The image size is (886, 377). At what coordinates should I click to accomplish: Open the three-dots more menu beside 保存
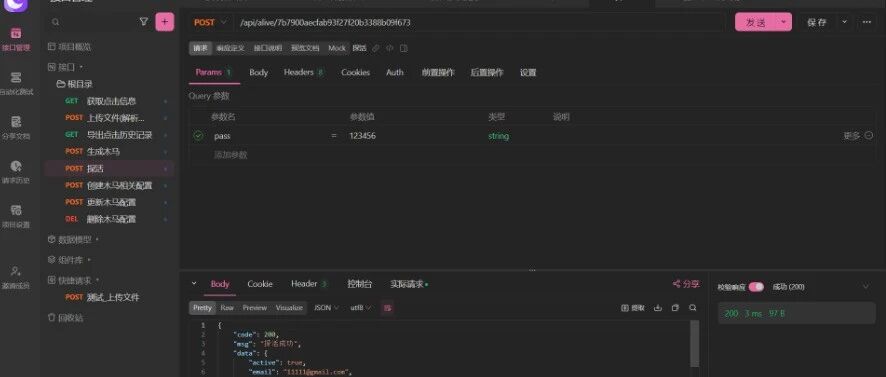tap(867, 22)
